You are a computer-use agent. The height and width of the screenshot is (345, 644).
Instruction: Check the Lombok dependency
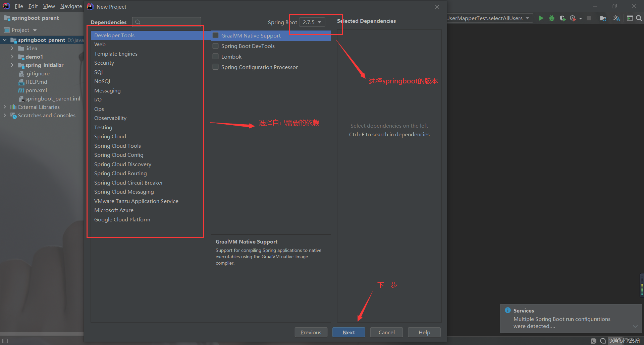pos(216,57)
